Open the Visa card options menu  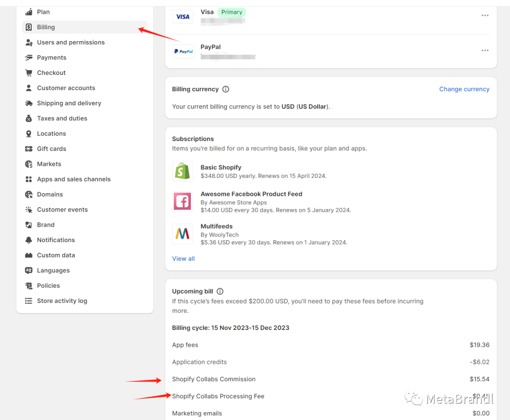click(x=485, y=16)
